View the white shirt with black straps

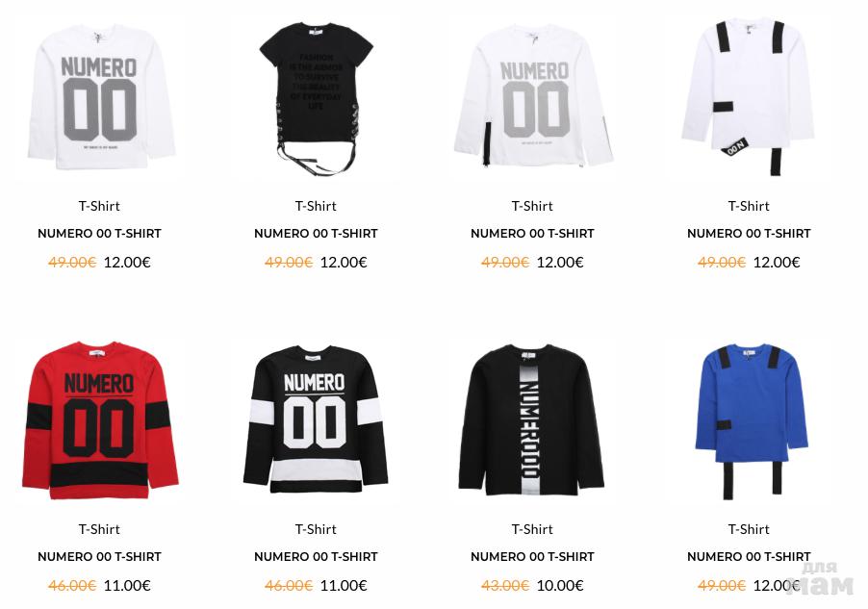749,97
